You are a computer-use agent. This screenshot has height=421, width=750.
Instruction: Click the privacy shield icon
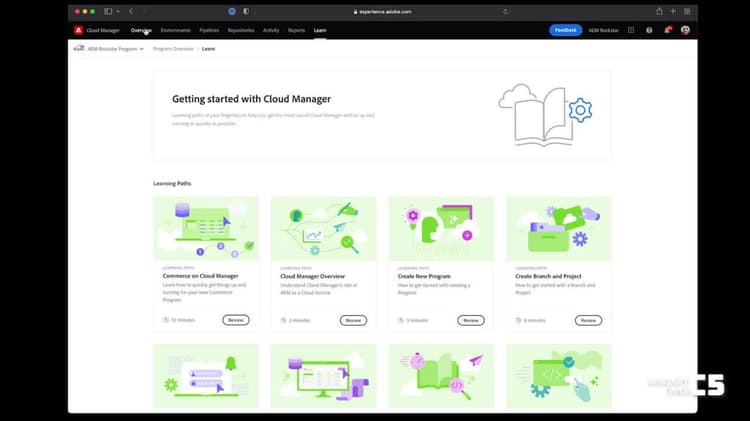point(246,11)
